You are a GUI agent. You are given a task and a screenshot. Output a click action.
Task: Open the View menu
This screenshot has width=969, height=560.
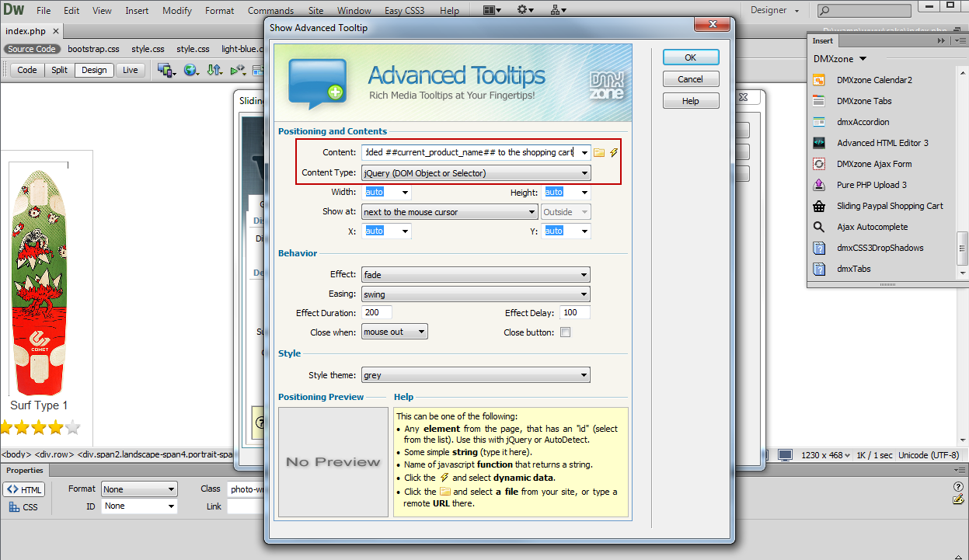(102, 11)
